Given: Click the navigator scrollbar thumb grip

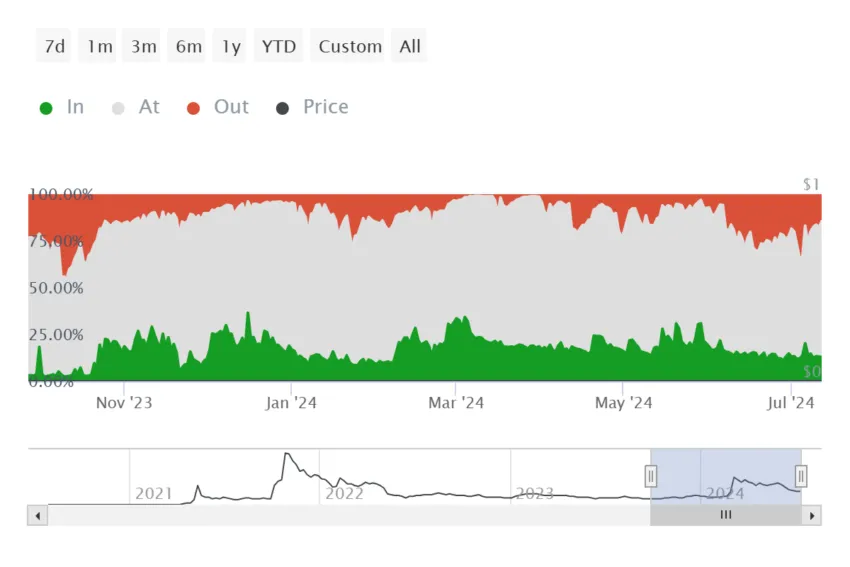Looking at the screenshot, I should [x=726, y=515].
